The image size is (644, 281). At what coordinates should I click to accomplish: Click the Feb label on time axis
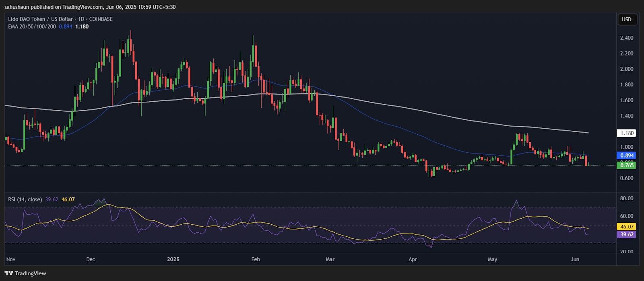tap(256, 259)
